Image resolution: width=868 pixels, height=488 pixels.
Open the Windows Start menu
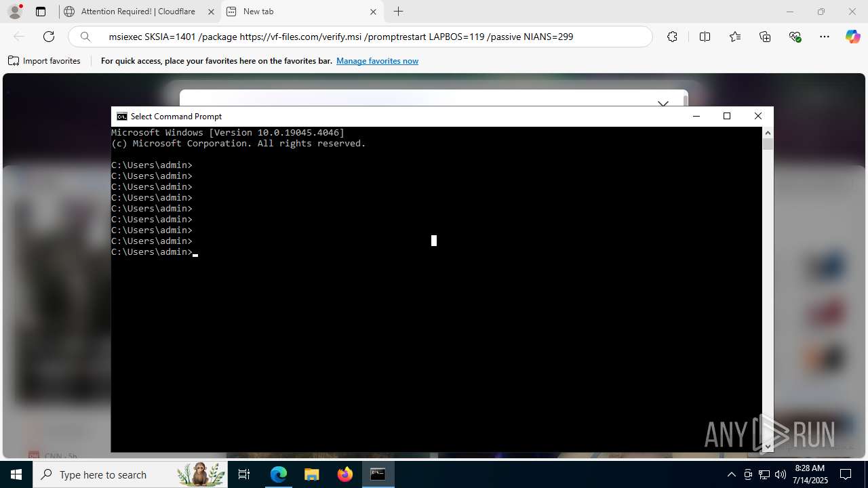coord(16,474)
